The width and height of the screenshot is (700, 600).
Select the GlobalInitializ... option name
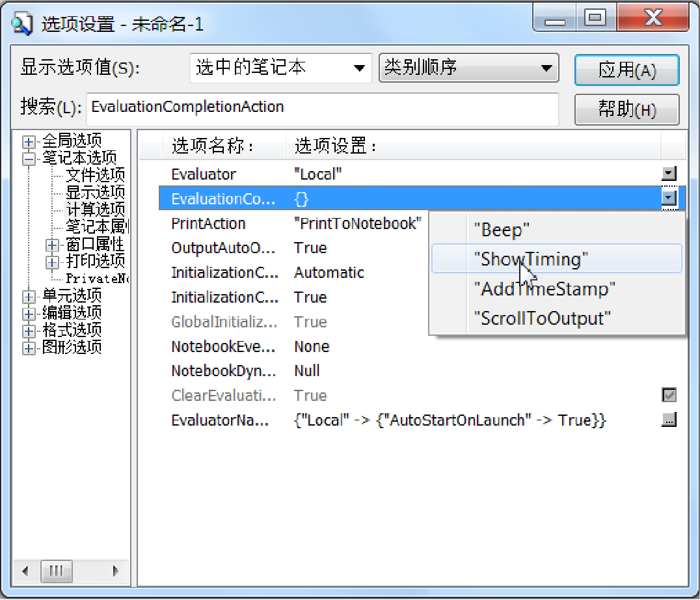point(224,321)
